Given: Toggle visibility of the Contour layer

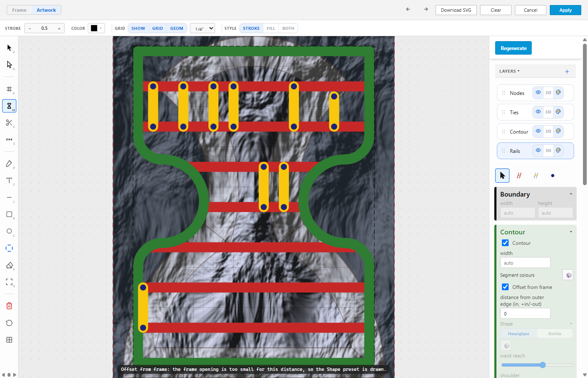Looking at the screenshot, I should (x=538, y=131).
